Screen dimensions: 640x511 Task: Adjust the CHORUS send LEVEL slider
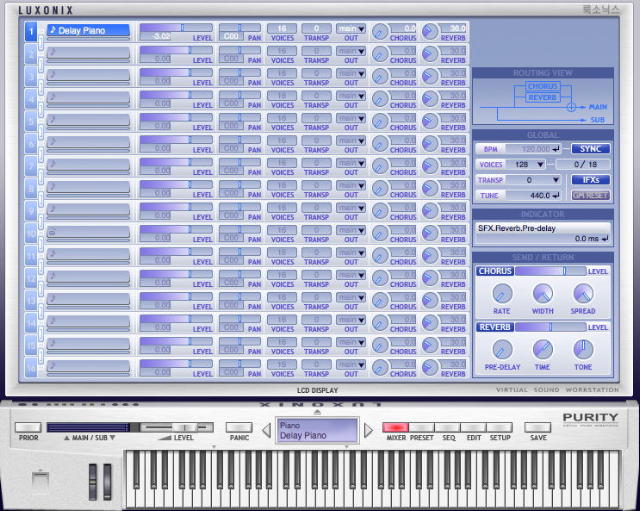pos(551,271)
